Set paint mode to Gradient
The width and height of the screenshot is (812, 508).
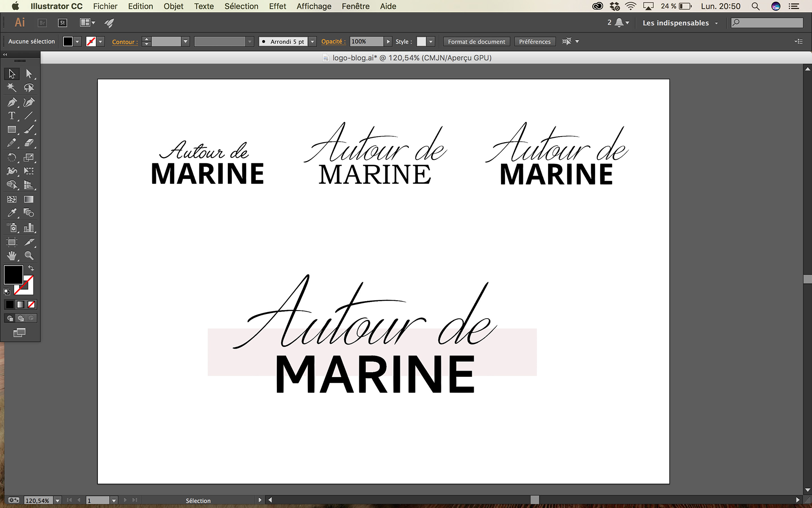(20, 304)
